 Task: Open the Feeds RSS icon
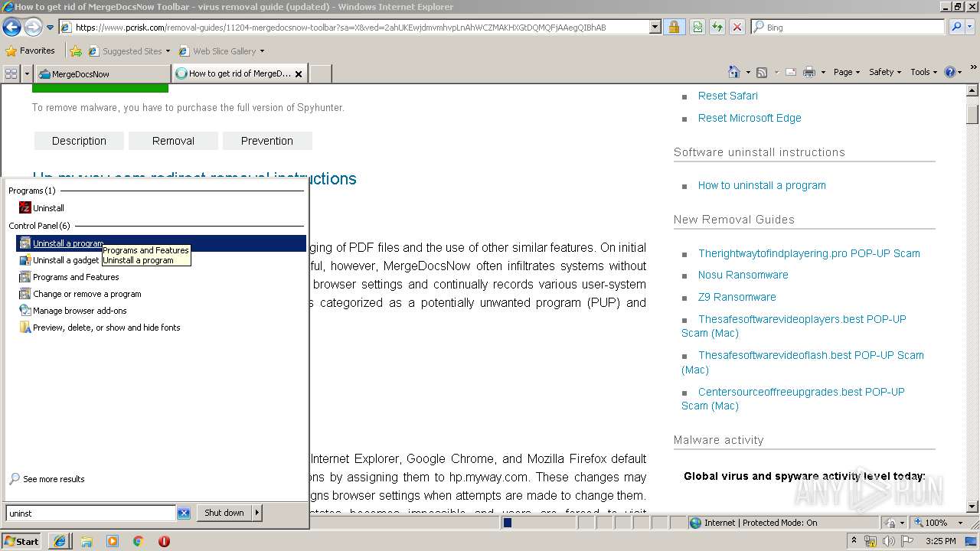[x=761, y=72]
